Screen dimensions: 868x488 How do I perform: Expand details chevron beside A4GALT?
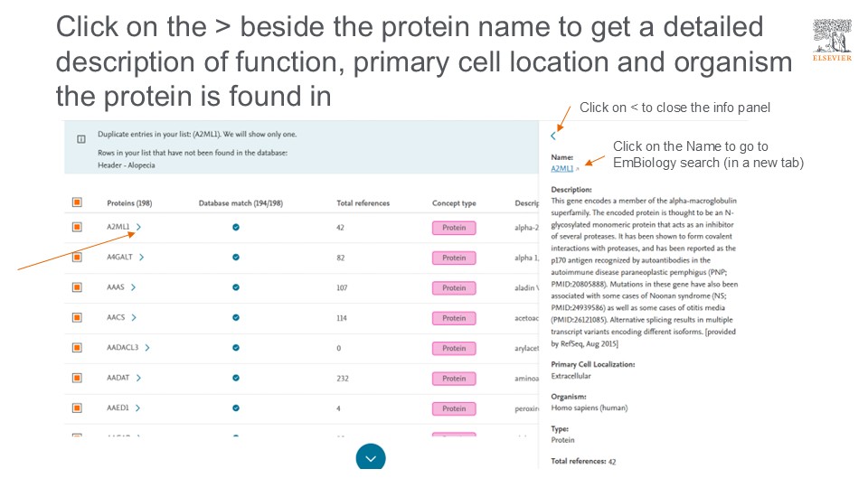[142, 258]
